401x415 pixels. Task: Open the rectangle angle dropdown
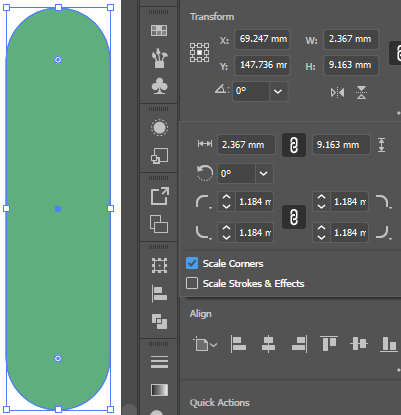click(x=264, y=174)
